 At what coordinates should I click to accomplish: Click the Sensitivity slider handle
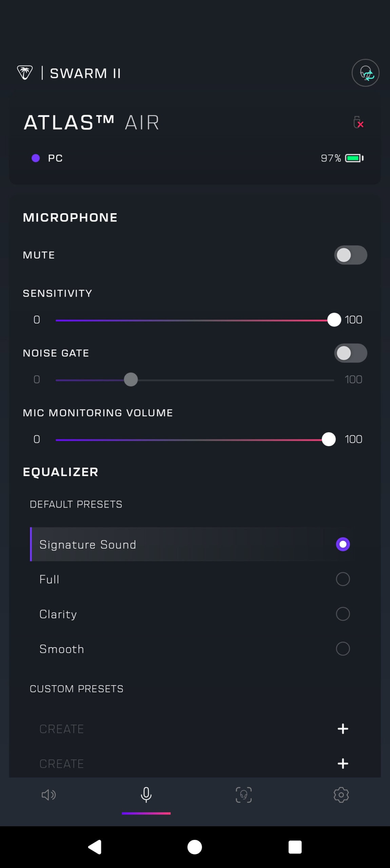[x=334, y=320]
